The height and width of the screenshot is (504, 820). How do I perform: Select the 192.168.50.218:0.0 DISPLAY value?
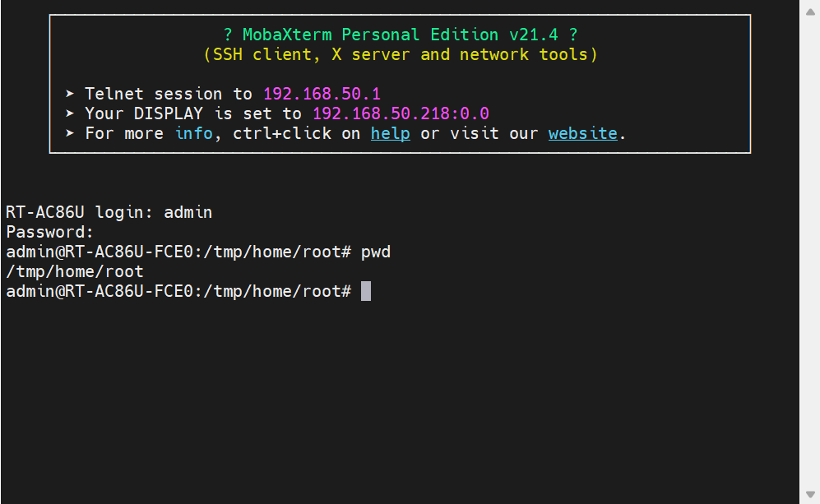tap(401, 113)
